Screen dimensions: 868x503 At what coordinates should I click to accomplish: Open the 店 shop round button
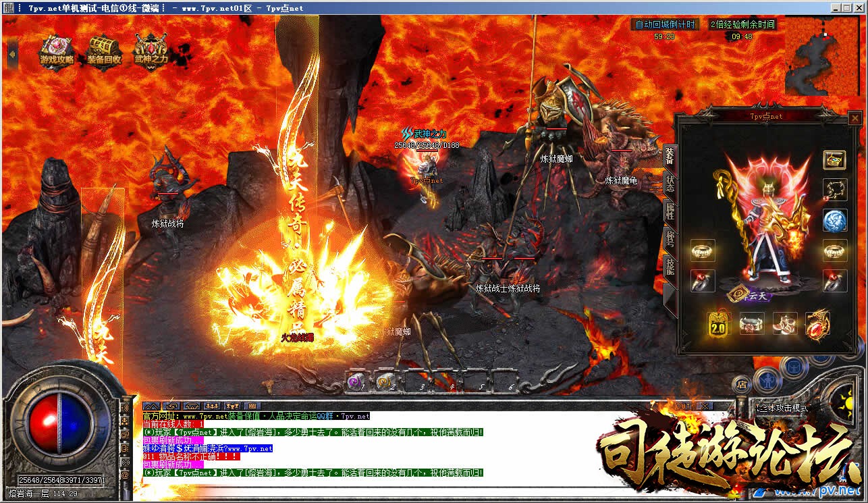[741, 385]
